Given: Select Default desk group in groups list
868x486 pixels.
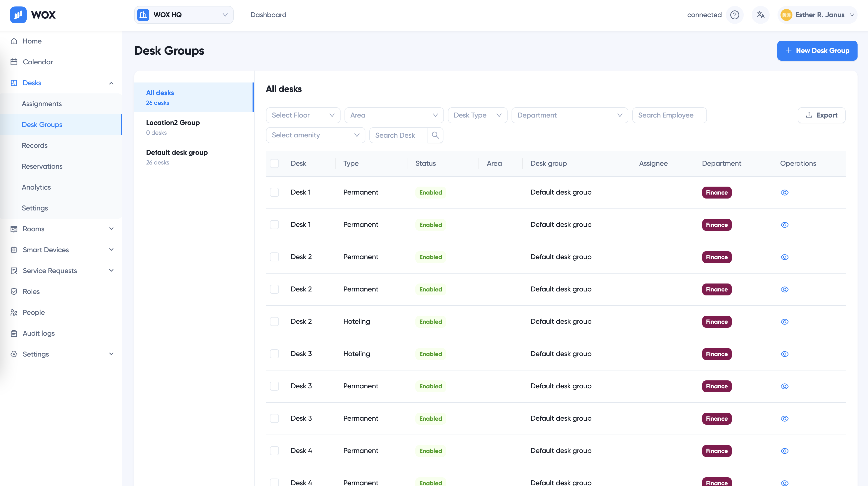Looking at the screenshot, I should (x=194, y=157).
